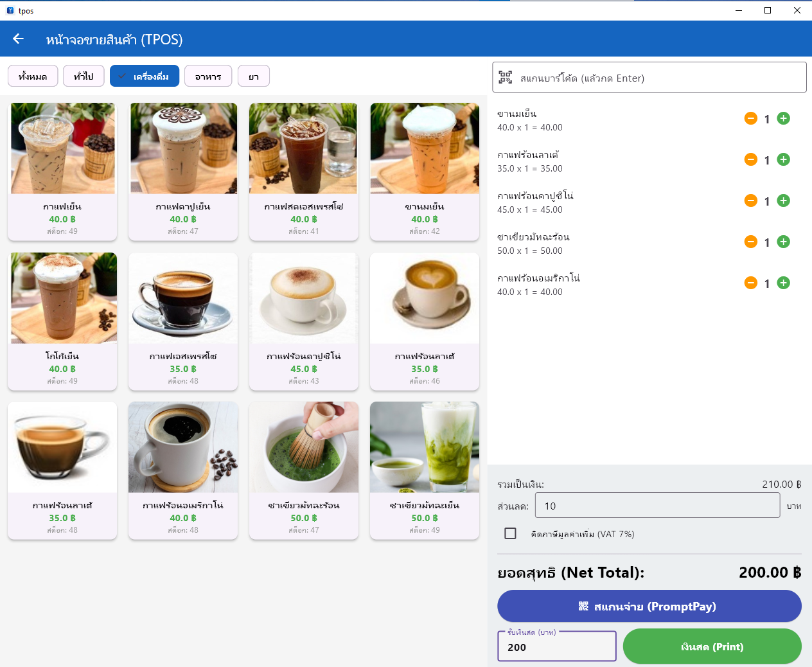
Task: Choose กาแฟร้อนลาเต้ product card with stock 48
Action: coord(62,470)
